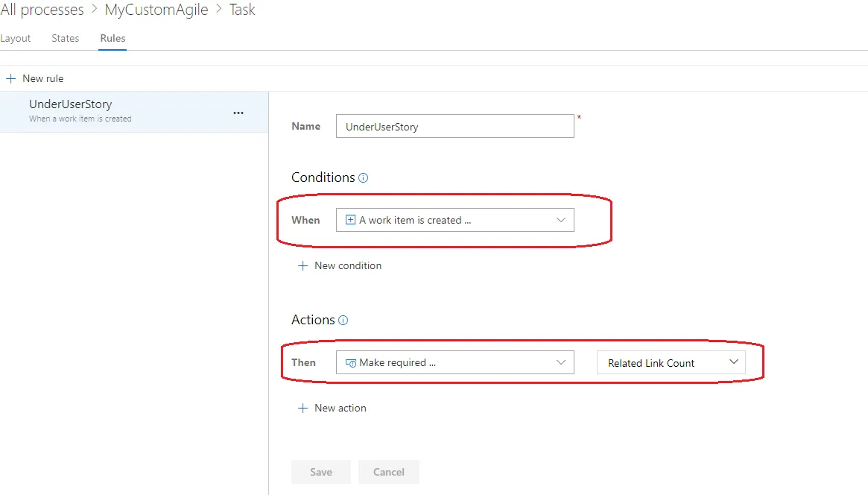This screenshot has width=868, height=495.
Task: Click the plus icon beside New rule
Action: point(10,78)
